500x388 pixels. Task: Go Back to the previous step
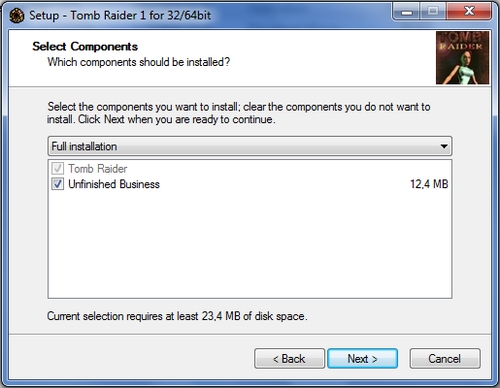(x=289, y=359)
